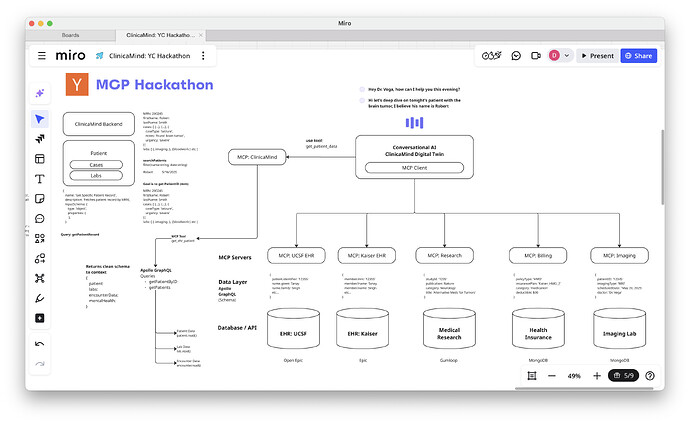
Task: Select the MCP: Research node
Action: pos(444,255)
